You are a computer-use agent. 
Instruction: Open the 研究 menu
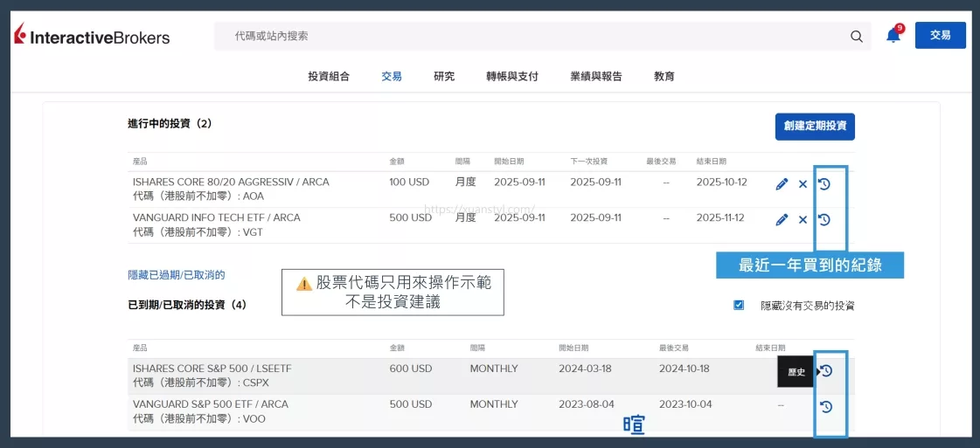[444, 77]
